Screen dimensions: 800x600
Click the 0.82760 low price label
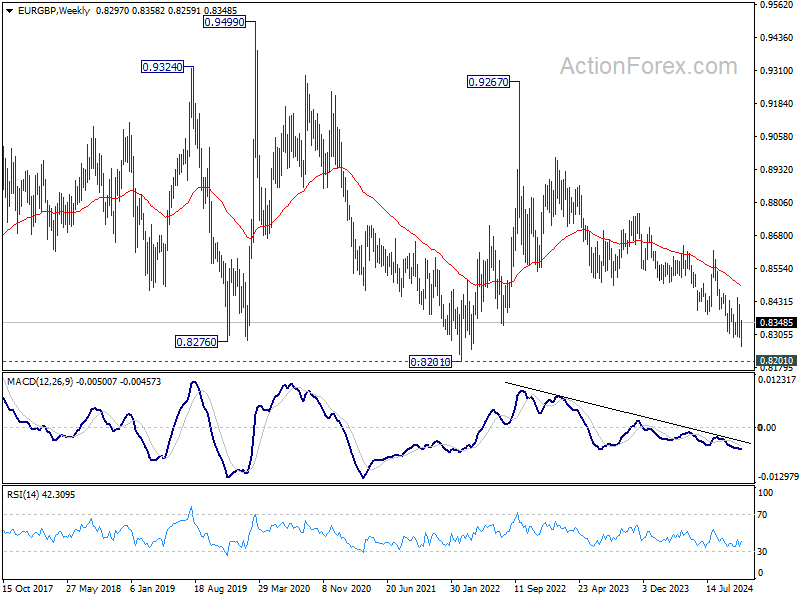pyautogui.click(x=196, y=342)
